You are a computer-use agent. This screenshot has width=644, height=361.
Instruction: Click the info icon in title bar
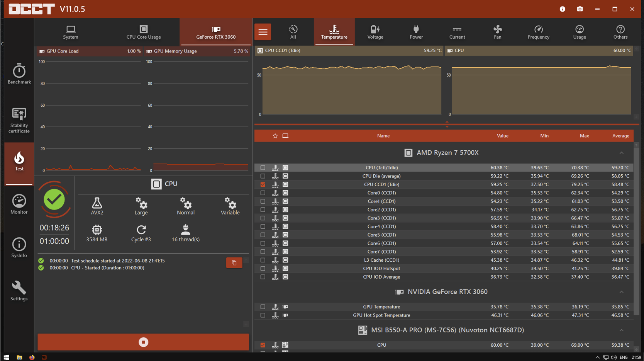pos(562,9)
